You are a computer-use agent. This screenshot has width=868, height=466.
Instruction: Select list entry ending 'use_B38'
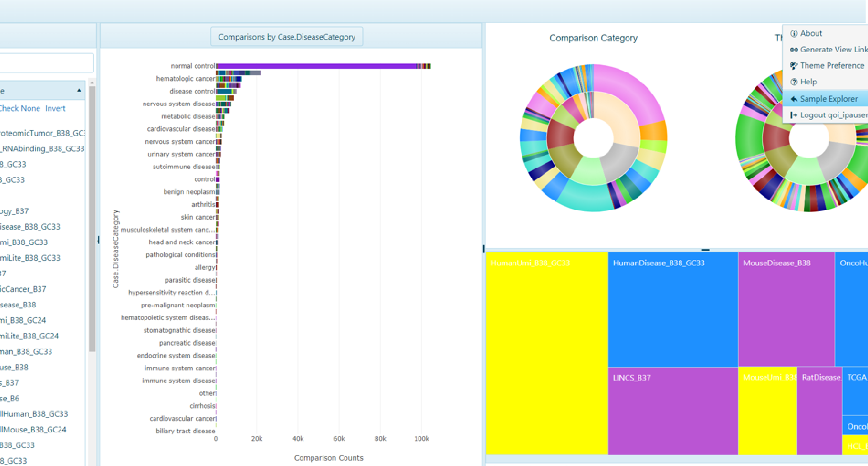click(x=14, y=367)
